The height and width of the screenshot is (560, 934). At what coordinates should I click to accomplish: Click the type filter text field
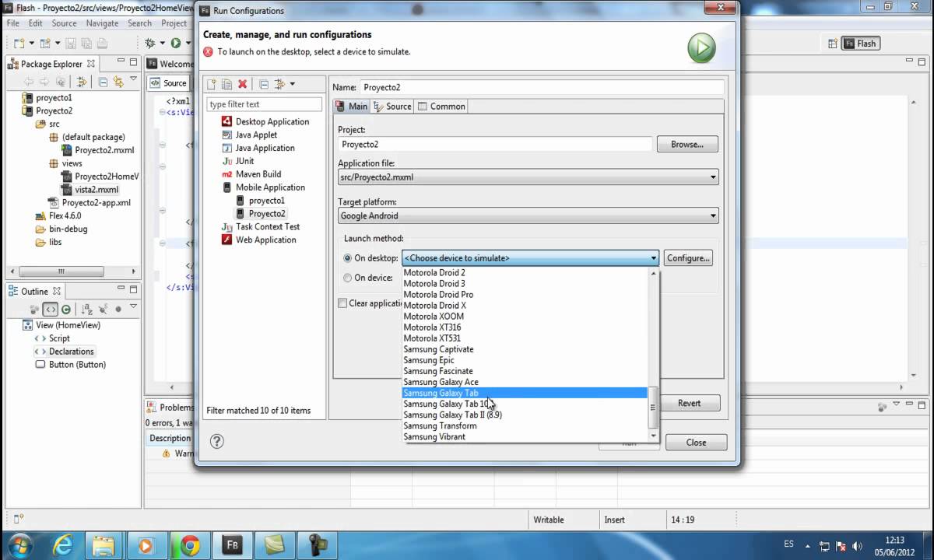pos(264,104)
